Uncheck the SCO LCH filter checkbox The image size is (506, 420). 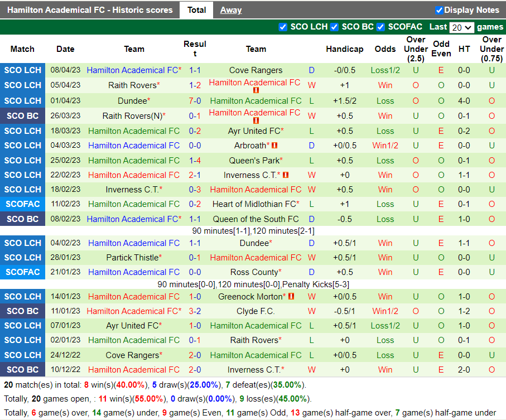coord(283,27)
